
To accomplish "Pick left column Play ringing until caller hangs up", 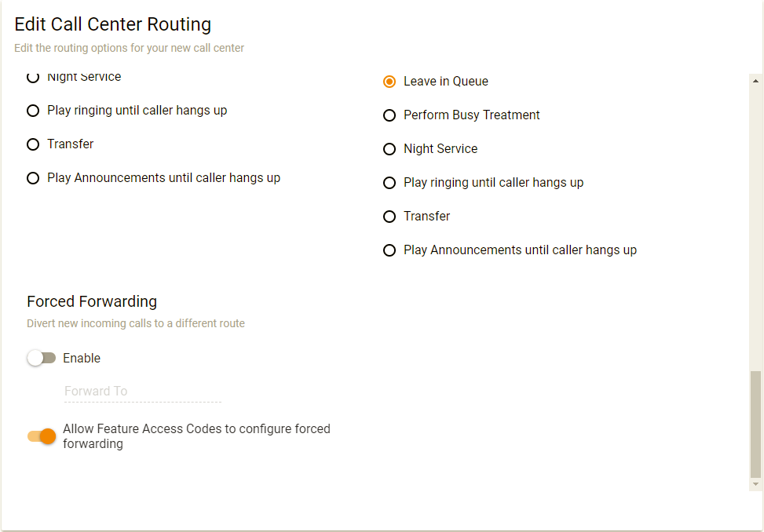I will (x=33, y=111).
